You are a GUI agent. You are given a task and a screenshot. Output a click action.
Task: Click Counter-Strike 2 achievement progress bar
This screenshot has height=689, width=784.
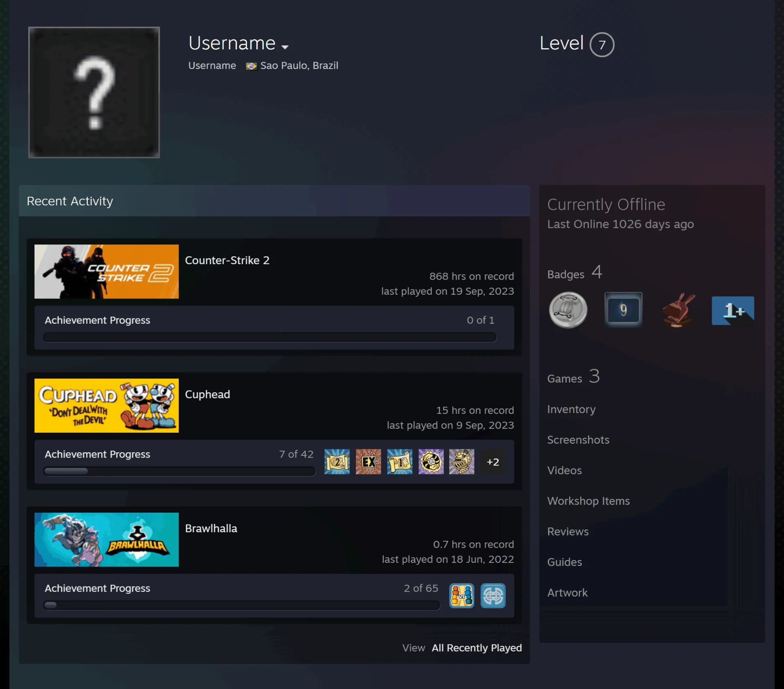tap(269, 337)
